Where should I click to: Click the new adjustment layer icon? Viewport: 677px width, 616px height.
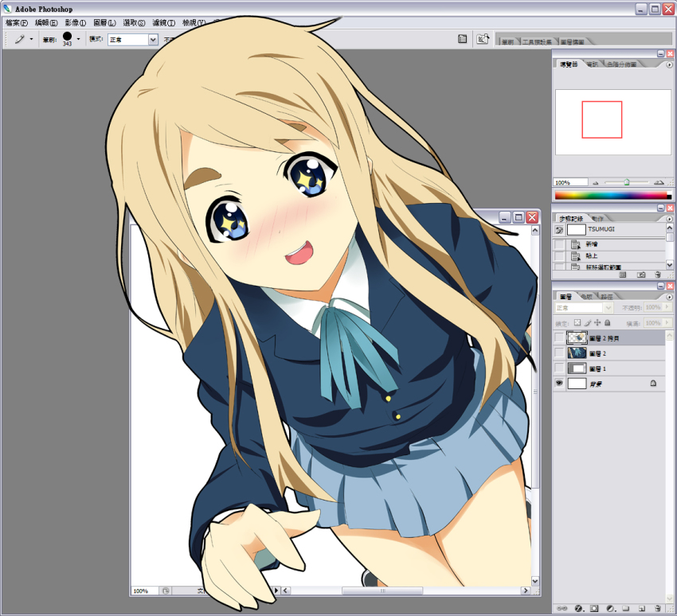click(610, 608)
